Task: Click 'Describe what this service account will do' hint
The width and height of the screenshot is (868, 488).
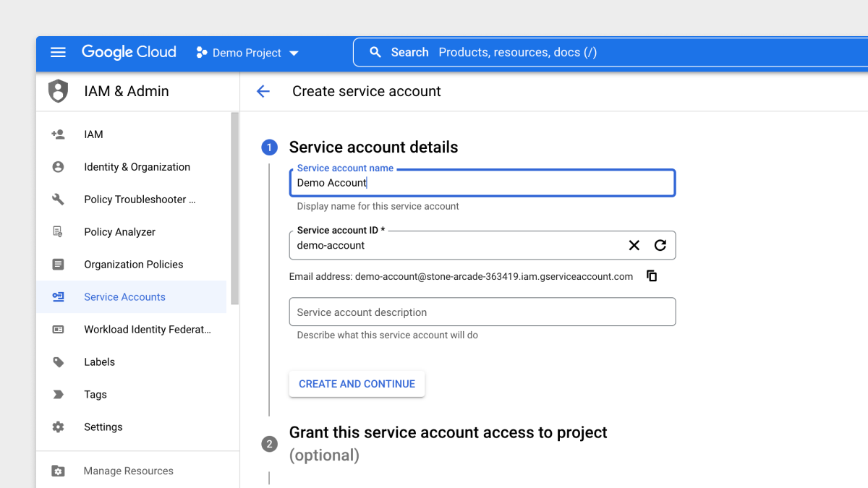Action: pos(388,335)
